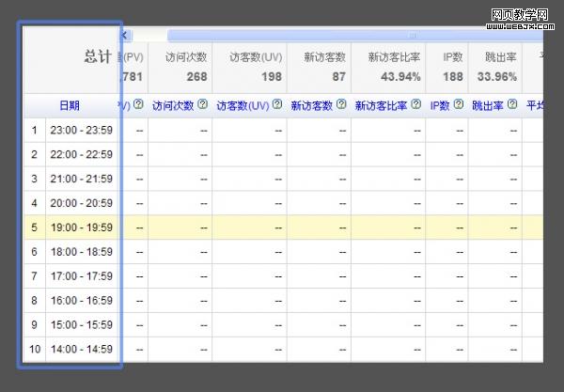Image resolution: width=564 pixels, height=392 pixels.
Task: Click the IP数 column header link
Action: 439,106
